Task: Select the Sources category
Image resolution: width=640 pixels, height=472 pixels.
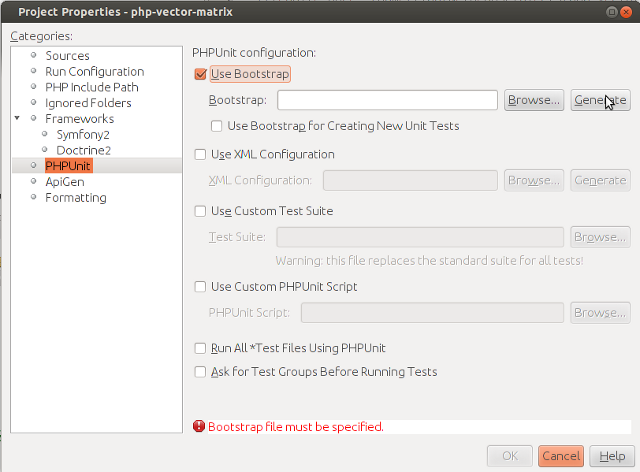Action: pyautogui.click(x=67, y=56)
